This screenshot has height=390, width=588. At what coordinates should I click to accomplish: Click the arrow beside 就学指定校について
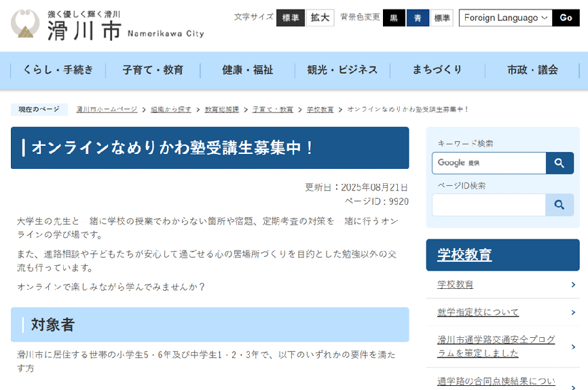pyautogui.click(x=574, y=312)
